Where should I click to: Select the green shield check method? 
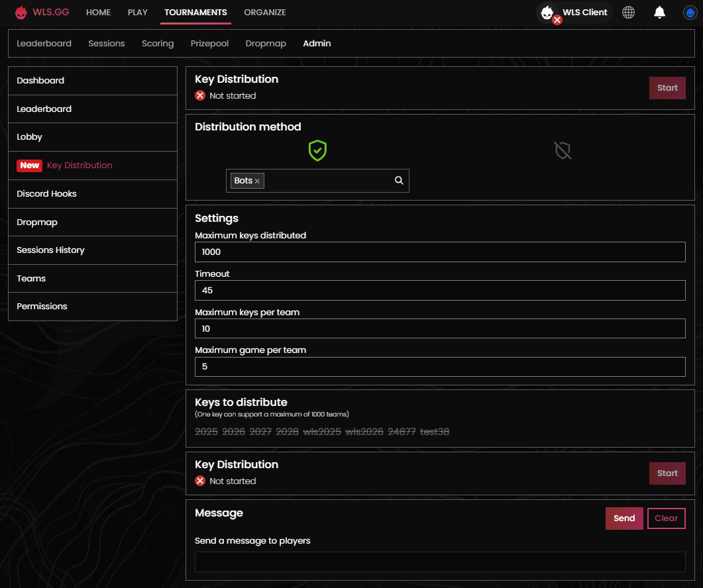[317, 151]
